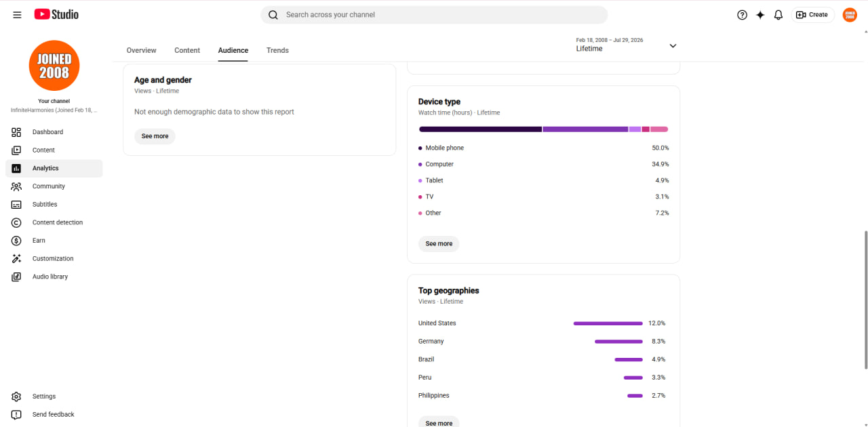Open Content detection in the sidebar
Screen dimensions: 868x427
(x=54, y=222)
